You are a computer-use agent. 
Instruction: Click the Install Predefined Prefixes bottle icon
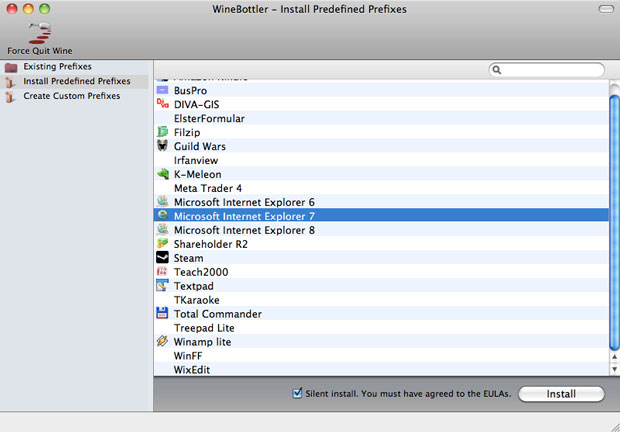click(x=10, y=82)
